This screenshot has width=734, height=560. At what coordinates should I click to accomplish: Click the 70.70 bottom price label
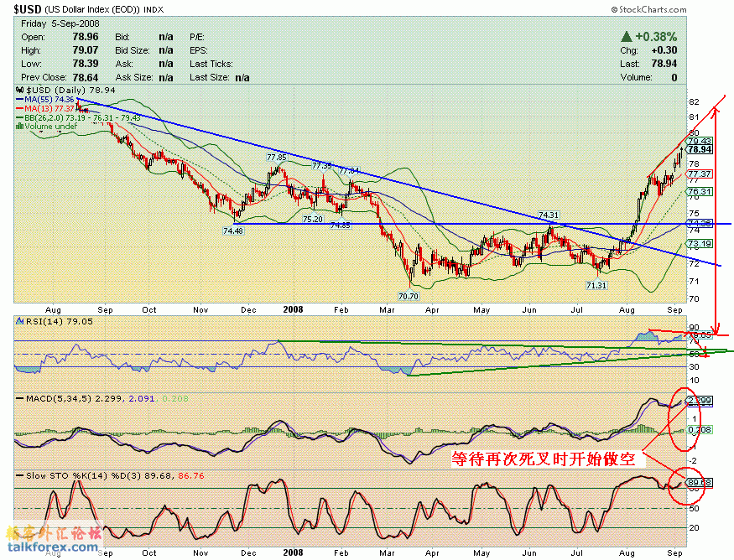pyautogui.click(x=409, y=296)
